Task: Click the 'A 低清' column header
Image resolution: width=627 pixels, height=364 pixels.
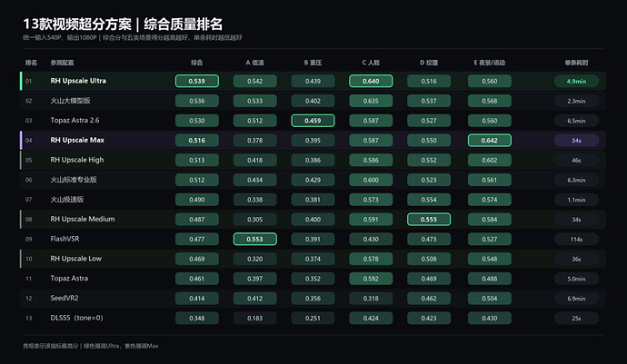Action: tap(254, 63)
